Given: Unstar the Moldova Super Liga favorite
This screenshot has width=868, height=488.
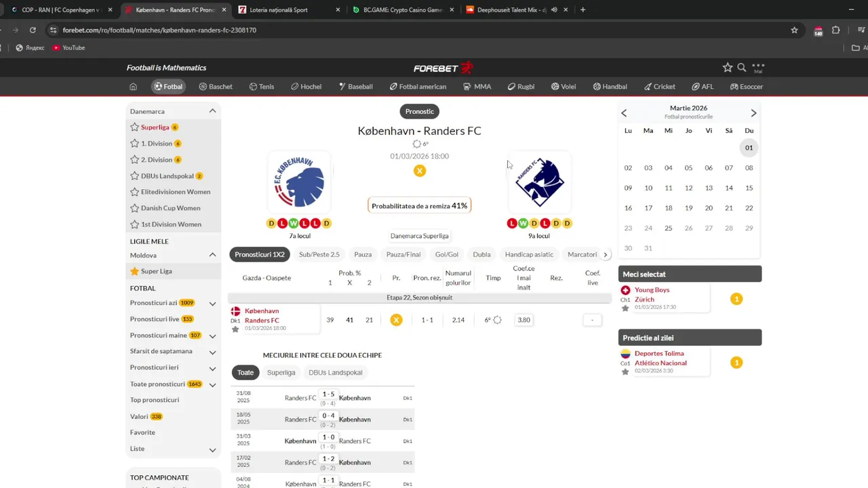Looking at the screenshot, I should 135,271.
